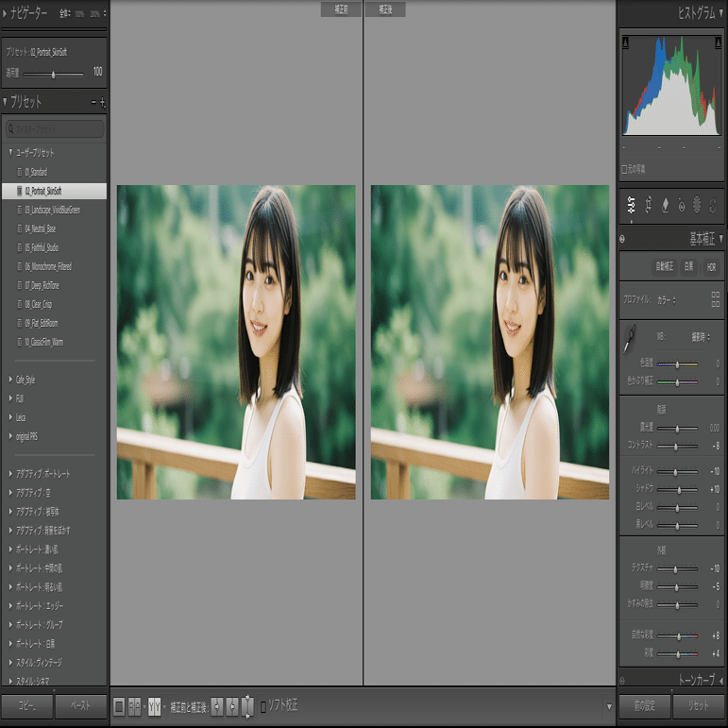The height and width of the screenshot is (728, 728).
Task: Click the 白黒 black and white button
Action: point(689,267)
